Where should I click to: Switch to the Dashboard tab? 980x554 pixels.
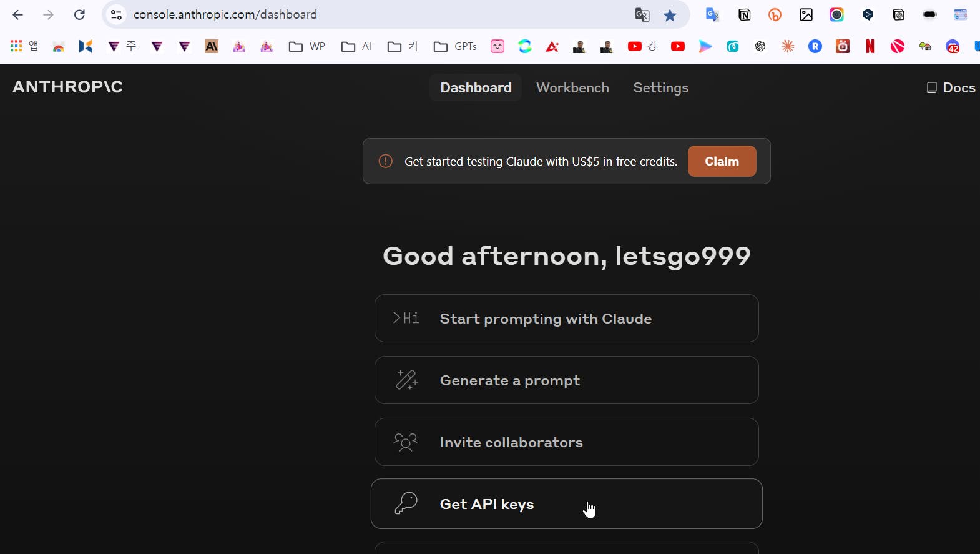point(476,87)
